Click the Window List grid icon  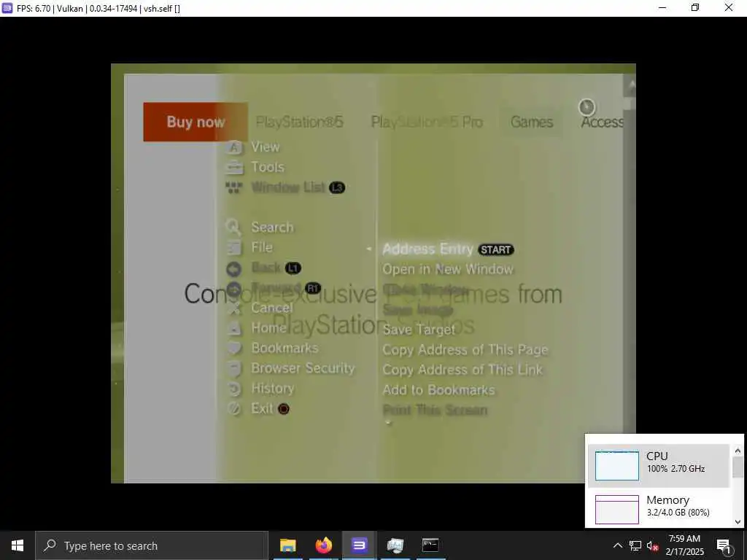pos(233,187)
